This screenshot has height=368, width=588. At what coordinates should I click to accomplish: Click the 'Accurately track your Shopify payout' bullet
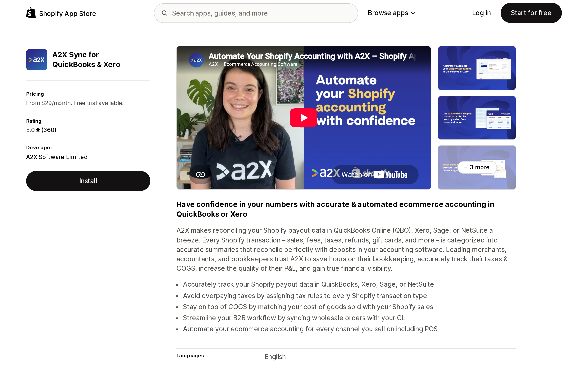[308, 284]
